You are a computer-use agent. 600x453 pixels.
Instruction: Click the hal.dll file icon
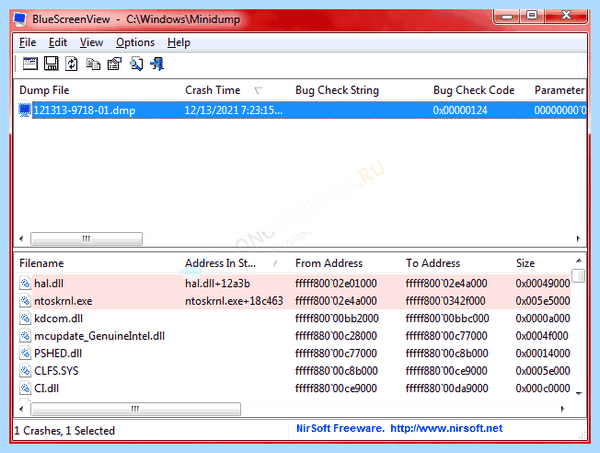point(25,284)
